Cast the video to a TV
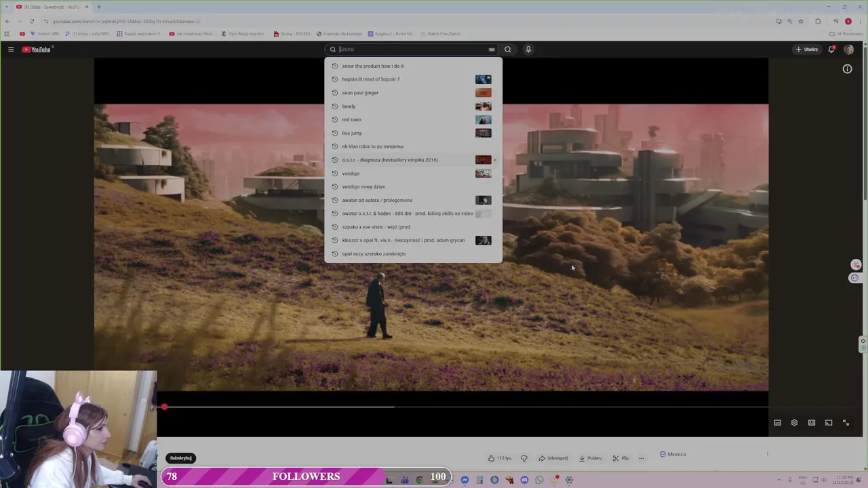Viewport: 868px width, 488px height. click(x=829, y=423)
